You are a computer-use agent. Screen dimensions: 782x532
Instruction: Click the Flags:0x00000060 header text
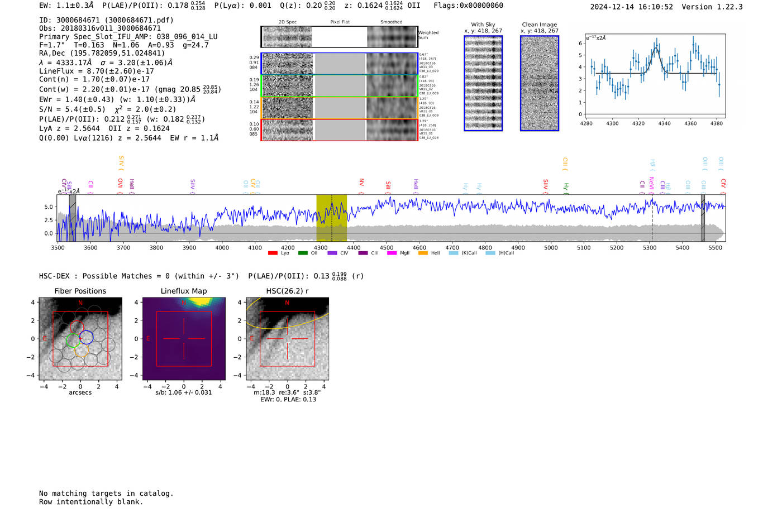pos(468,6)
